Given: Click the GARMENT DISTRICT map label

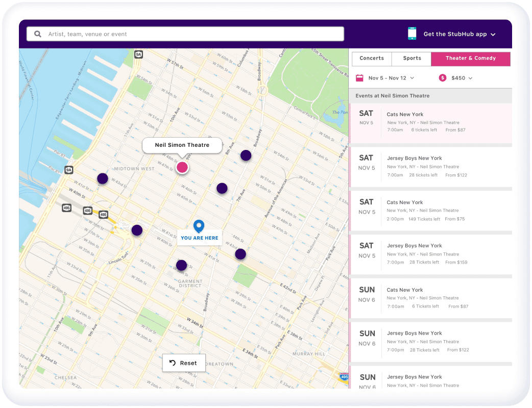Looking at the screenshot, I should click(190, 283).
